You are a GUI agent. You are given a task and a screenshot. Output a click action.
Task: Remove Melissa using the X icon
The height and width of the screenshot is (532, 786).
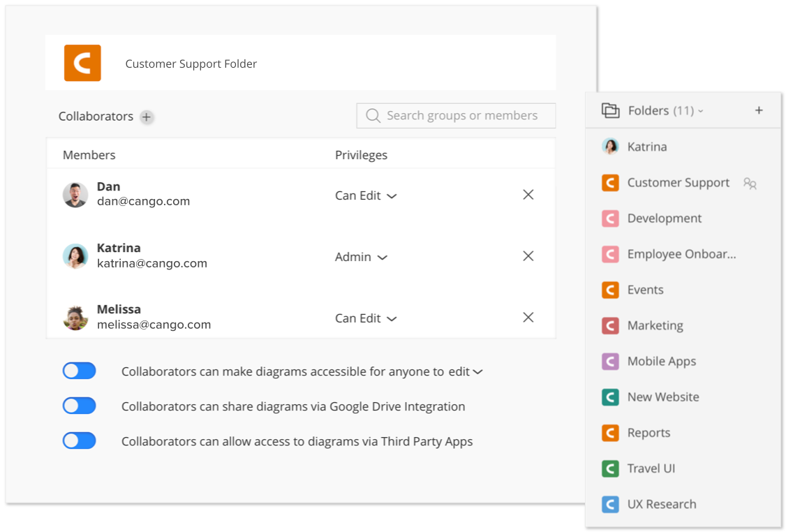click(528, 318)
